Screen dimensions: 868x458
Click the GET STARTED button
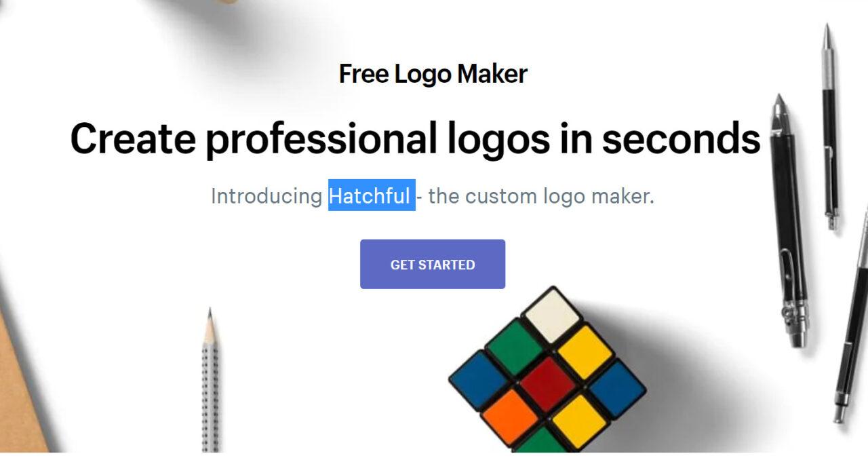pyautogui.click(x=433, y=264)
